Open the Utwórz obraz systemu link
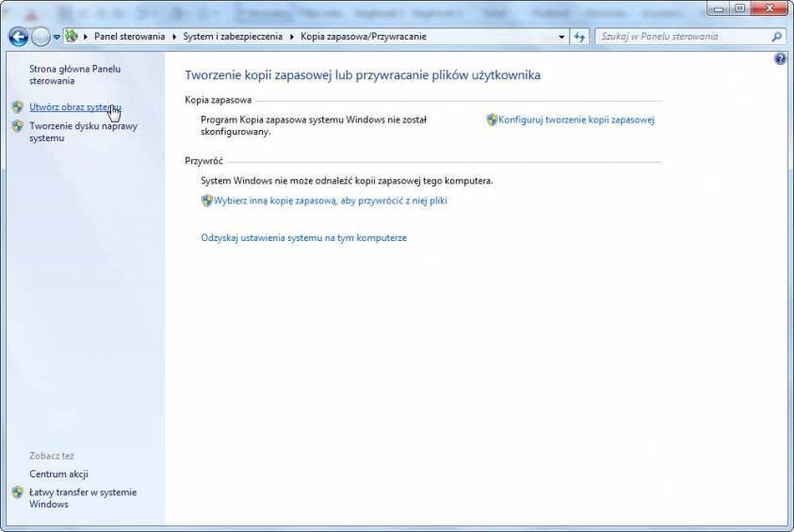This screenshot has height=532, width=794. pos(72,107)
